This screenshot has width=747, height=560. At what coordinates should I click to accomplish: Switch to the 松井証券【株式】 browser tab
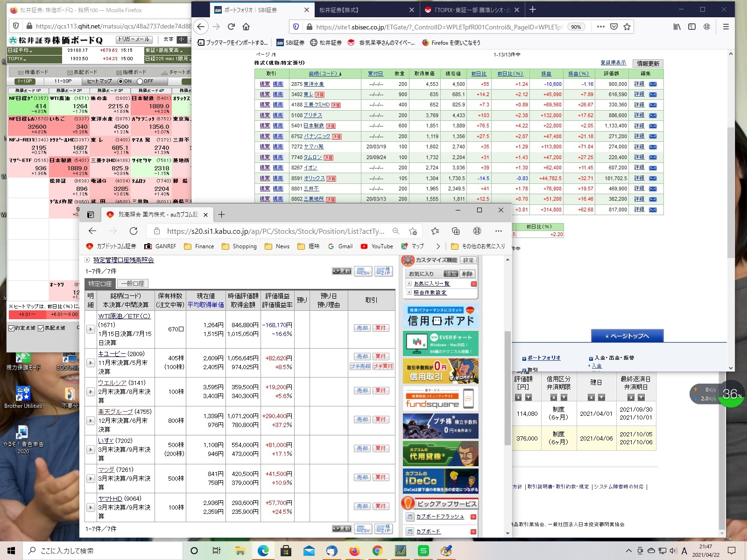[x=359, y=10]
